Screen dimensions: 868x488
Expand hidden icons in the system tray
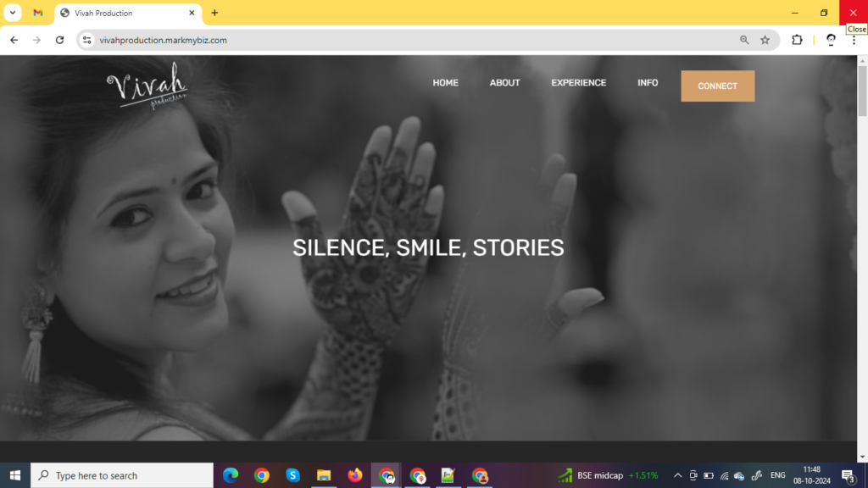point(677,475)
